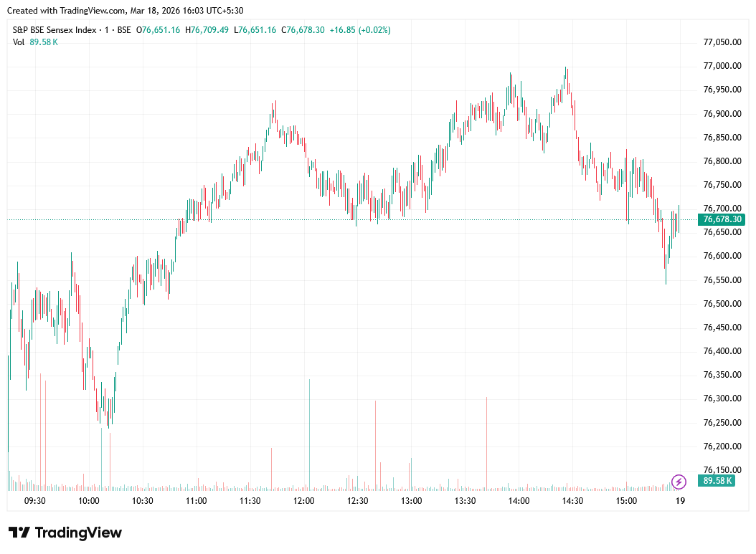756x554 pixels.
Task: Select the S&P BSE Sensex Index title
Action: coord(57,30)
